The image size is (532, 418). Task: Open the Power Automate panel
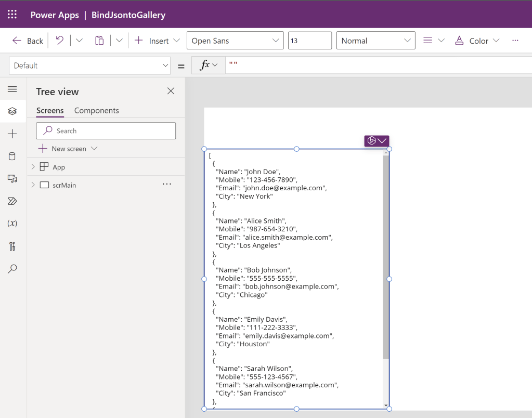point(12,201)
